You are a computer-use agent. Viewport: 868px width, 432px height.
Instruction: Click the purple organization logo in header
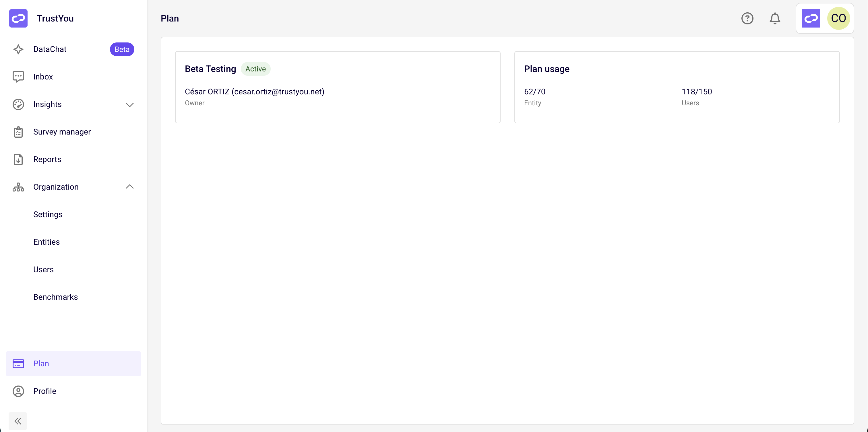pyautogui.click(x=811, y=18)
